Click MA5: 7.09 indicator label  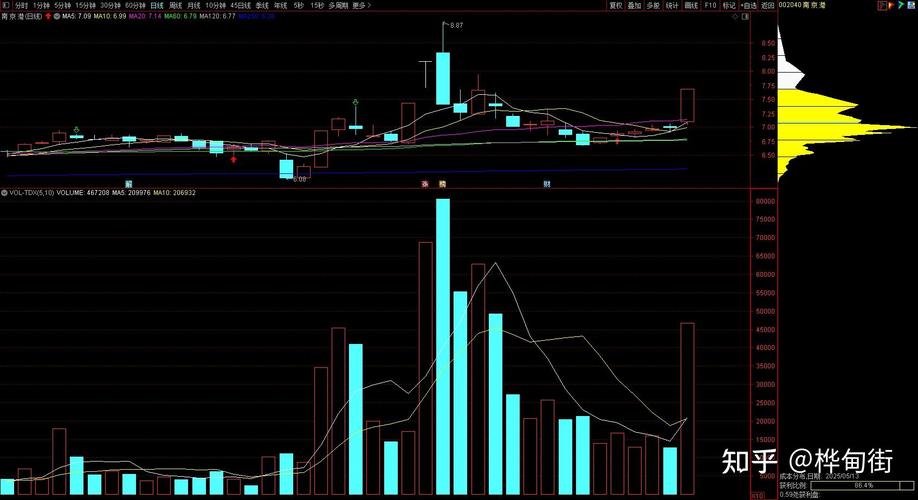pyautogui.click(x=77, y=16)
